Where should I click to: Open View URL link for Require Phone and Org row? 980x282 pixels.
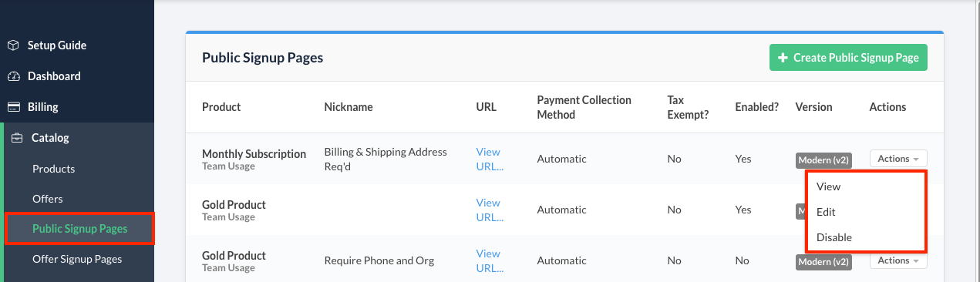click(x=490, y=260)
